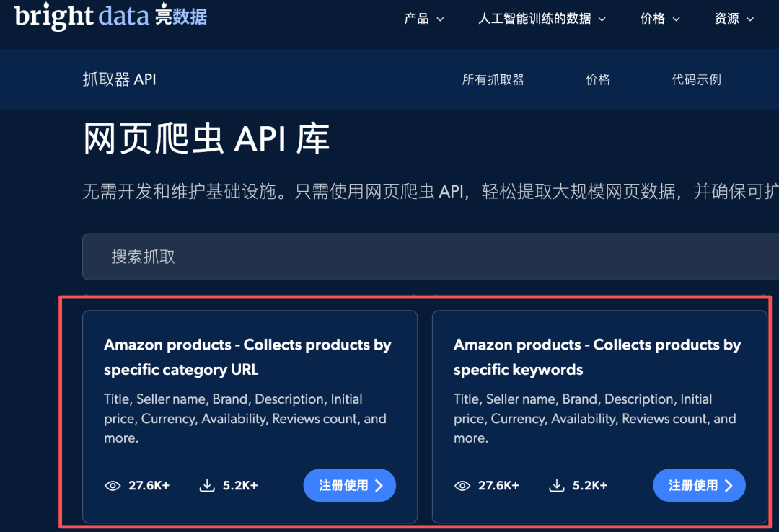
Task: Switch to the 价格 tab in sub-navigation
Action: [598, 79]
